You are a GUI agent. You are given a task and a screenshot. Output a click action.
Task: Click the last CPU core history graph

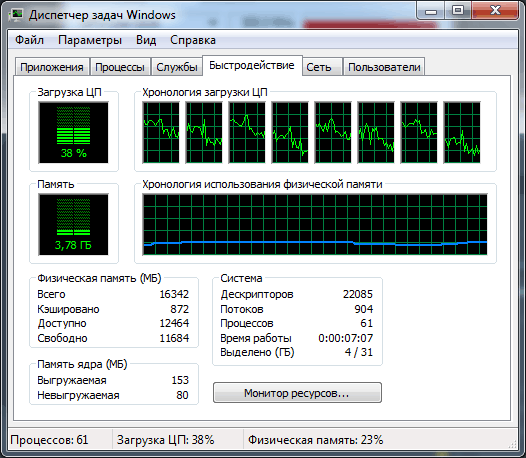pyautogui.click(x=462, y=133)
